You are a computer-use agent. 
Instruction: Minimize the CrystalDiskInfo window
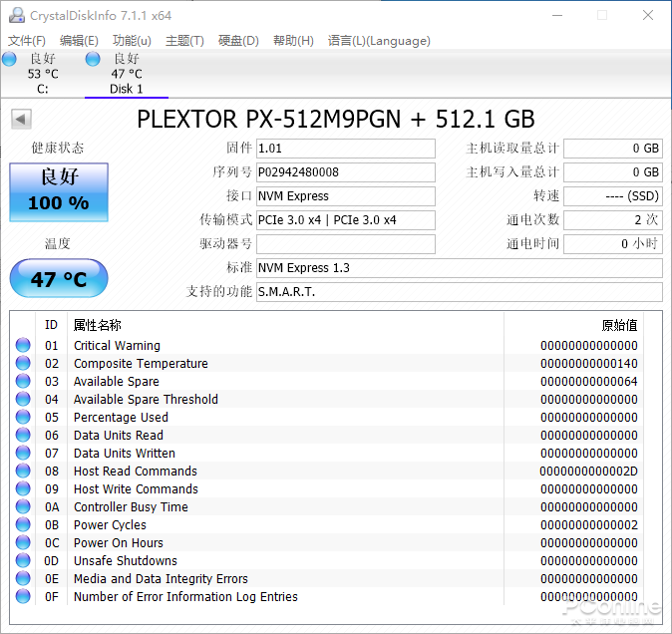[557, 15]
